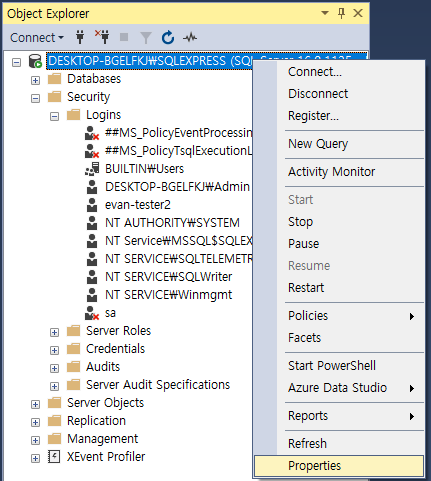Select the evan-tester2 login
Viewport: 431px width, 481px height.
(x=138, y=205)
